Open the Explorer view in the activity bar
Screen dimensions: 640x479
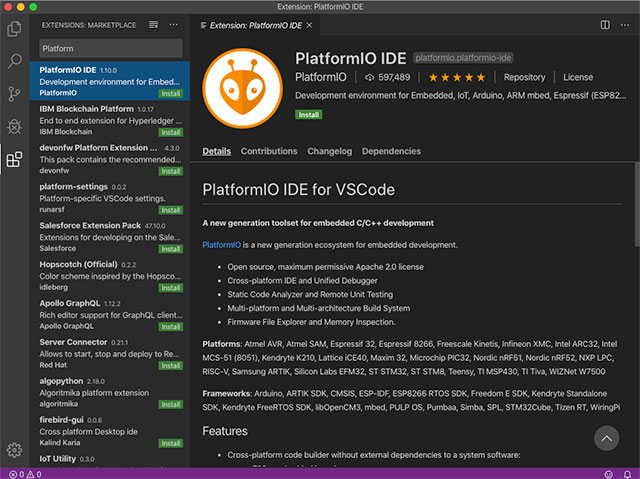[14, 29]
